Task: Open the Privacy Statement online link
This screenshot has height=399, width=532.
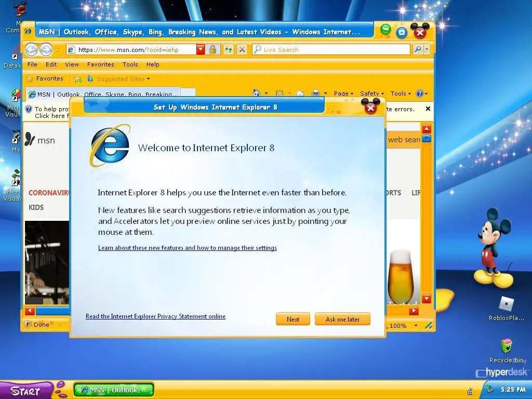Action: 155,316
